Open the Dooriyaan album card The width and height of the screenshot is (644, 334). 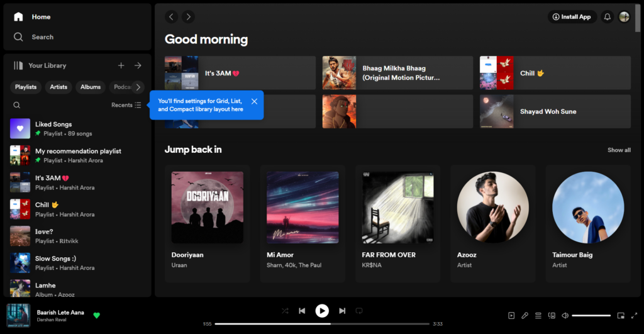coord(207,223)
